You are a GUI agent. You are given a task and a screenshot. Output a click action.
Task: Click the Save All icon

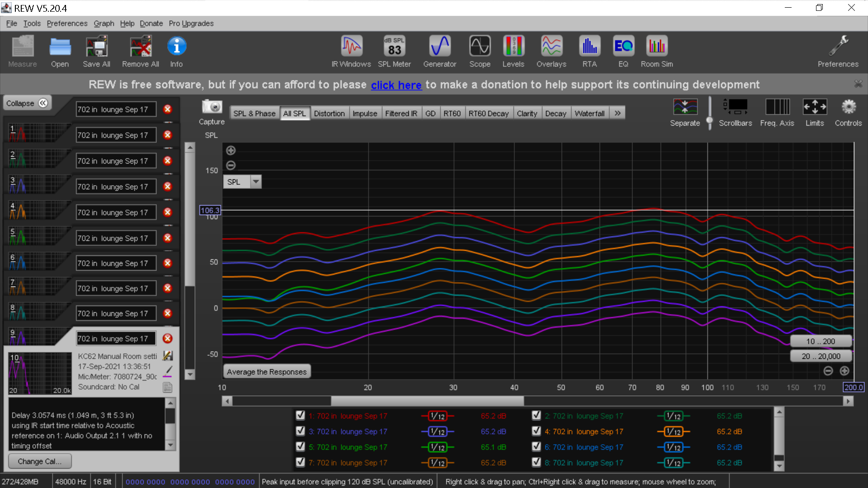[96, 51]
